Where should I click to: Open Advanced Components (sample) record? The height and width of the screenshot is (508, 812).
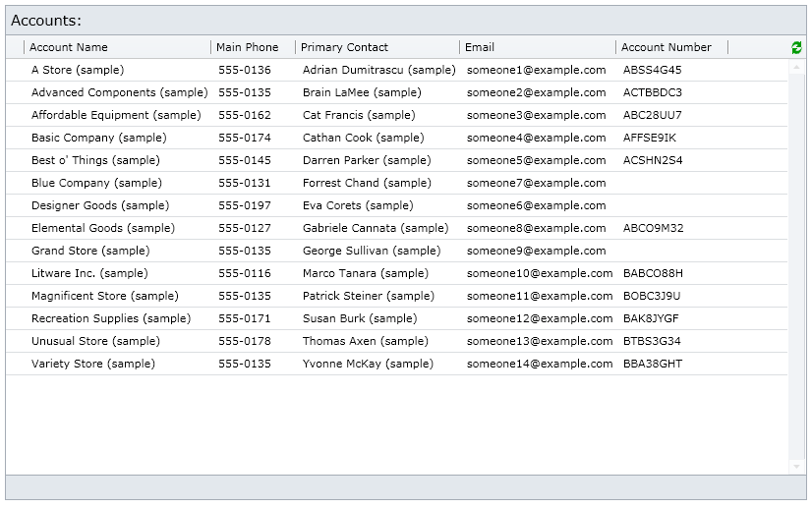click(119, 92)
